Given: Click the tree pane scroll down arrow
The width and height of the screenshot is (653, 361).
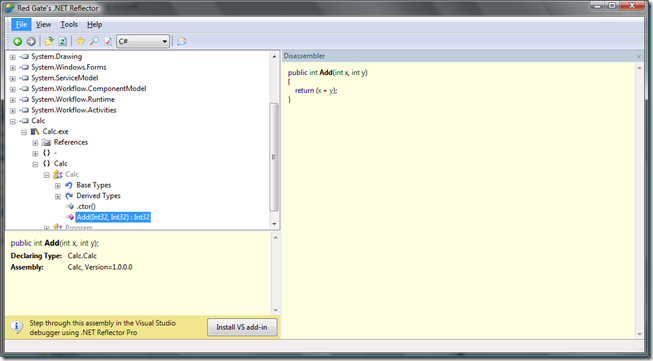Looking at the screenshot, I should tap(274, 224).
